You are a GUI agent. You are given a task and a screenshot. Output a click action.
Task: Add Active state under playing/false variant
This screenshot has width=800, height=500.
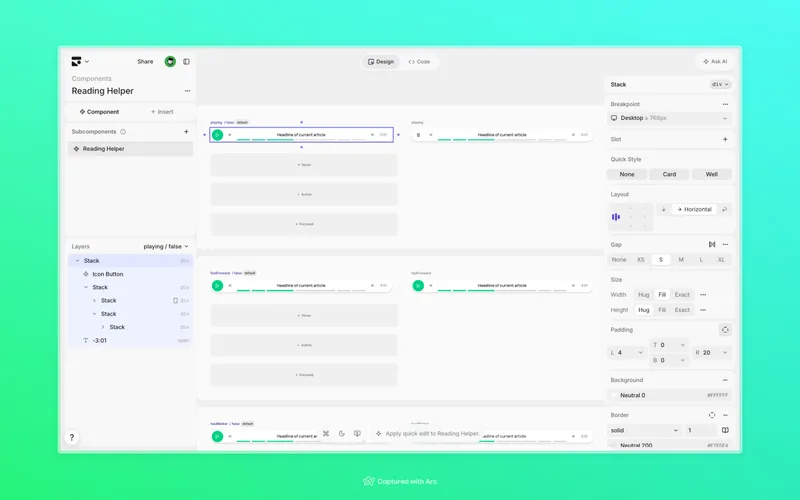click(304, 194)
